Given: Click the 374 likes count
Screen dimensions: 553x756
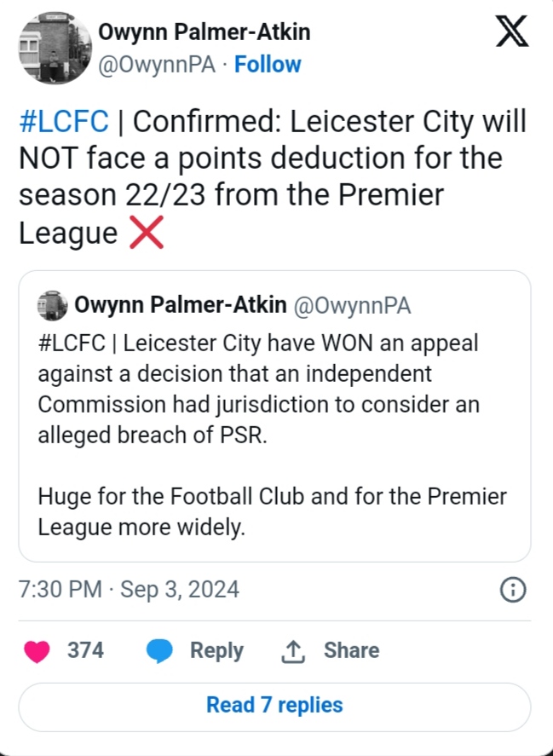Looking at the screenshot, I should point(85,650).
